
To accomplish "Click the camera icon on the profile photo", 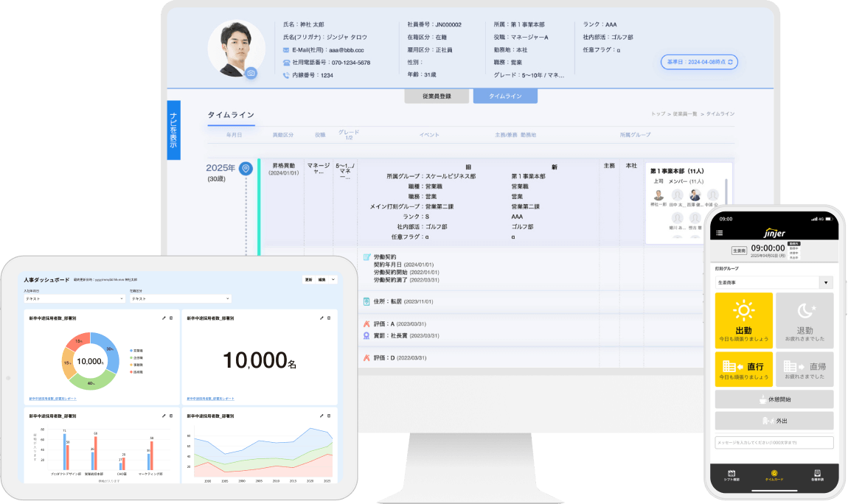I will (251, 73).
